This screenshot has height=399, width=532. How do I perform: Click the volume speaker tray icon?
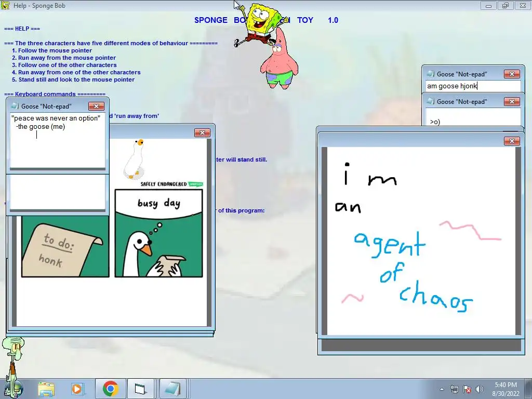click(x=480, y=389)
